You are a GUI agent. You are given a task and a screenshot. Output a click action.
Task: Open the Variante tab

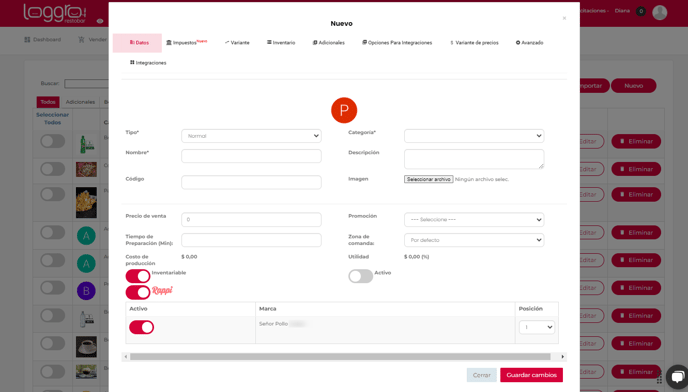[x=237, y=43]
